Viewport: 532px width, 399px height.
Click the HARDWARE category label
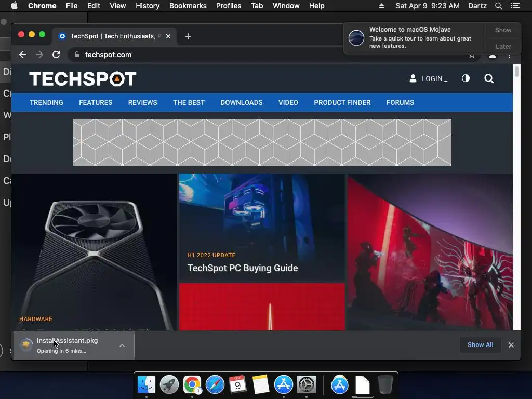[x=36, y=319]
